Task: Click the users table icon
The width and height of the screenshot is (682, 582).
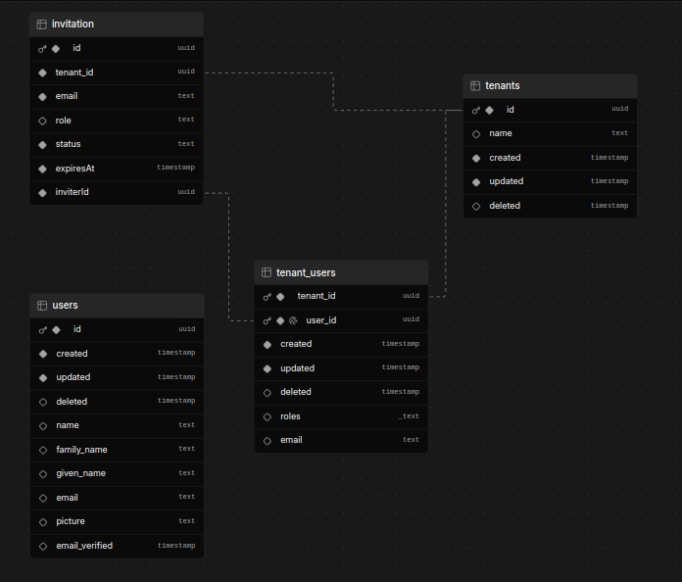Action: [42, 305]
